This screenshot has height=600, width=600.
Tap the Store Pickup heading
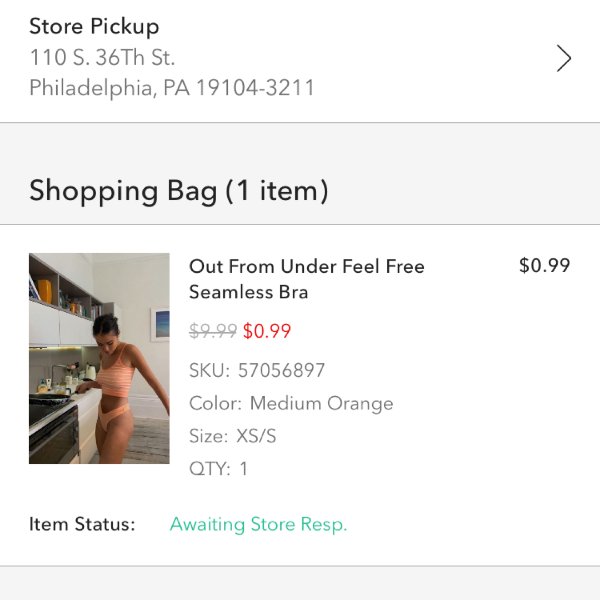point(94,27)
